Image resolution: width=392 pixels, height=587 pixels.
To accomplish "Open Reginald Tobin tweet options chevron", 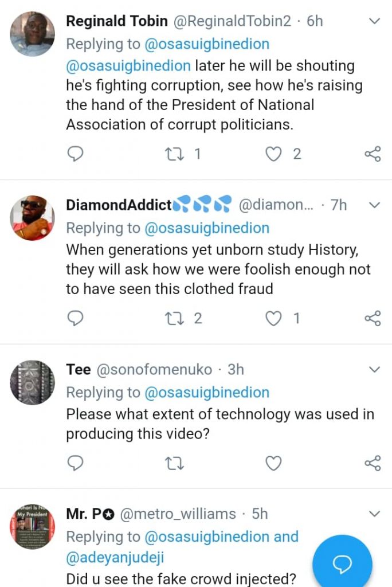I will [x=374, y=22].
